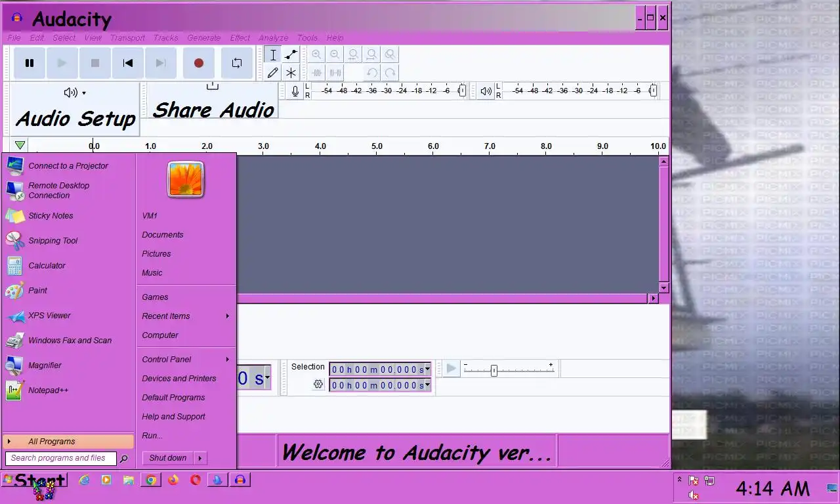Viewport: 840px width, 504px height.
Task: Launch Calculator from Start menu
Action: [68, 266]
